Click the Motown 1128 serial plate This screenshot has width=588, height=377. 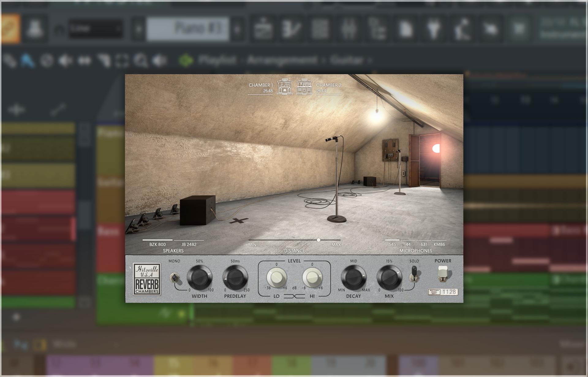[443, 292]
